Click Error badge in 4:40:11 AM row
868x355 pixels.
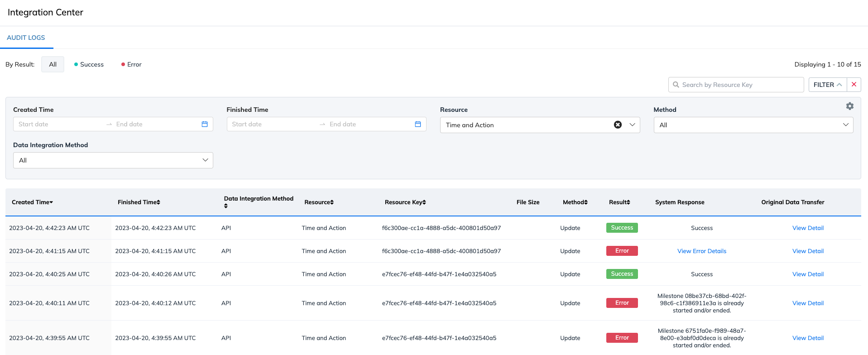[622, 303]
